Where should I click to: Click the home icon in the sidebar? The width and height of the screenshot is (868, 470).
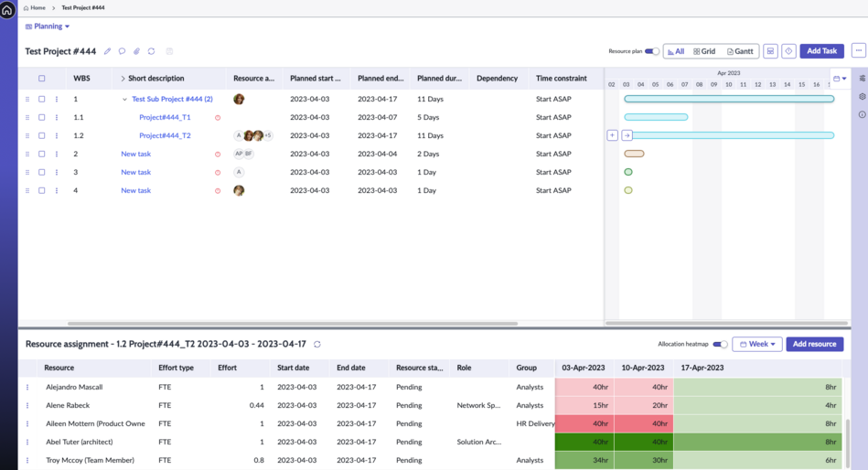pyautogui.click(x=7, y=10)
